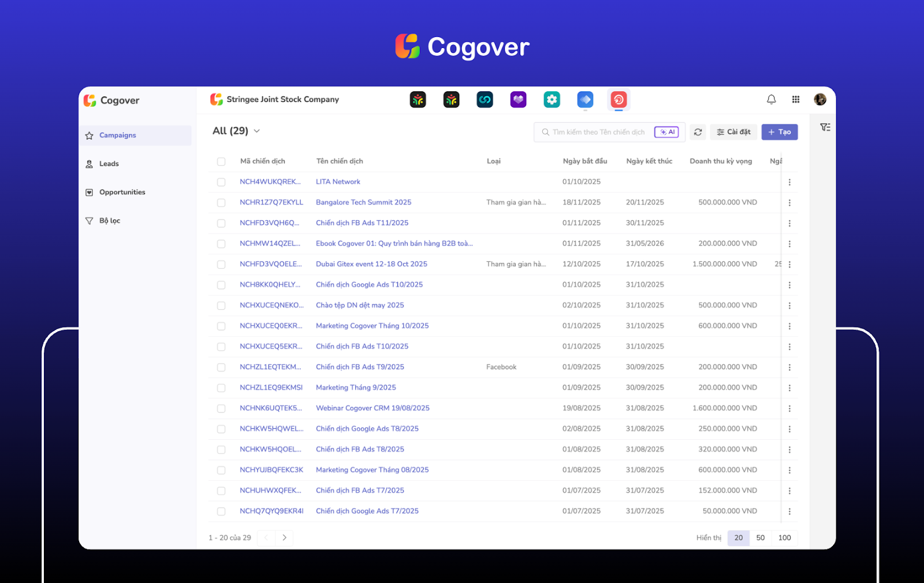Screen dimensions: 924x583
Task: Expand the All (29) view dropdown
Action: [256, 131]
